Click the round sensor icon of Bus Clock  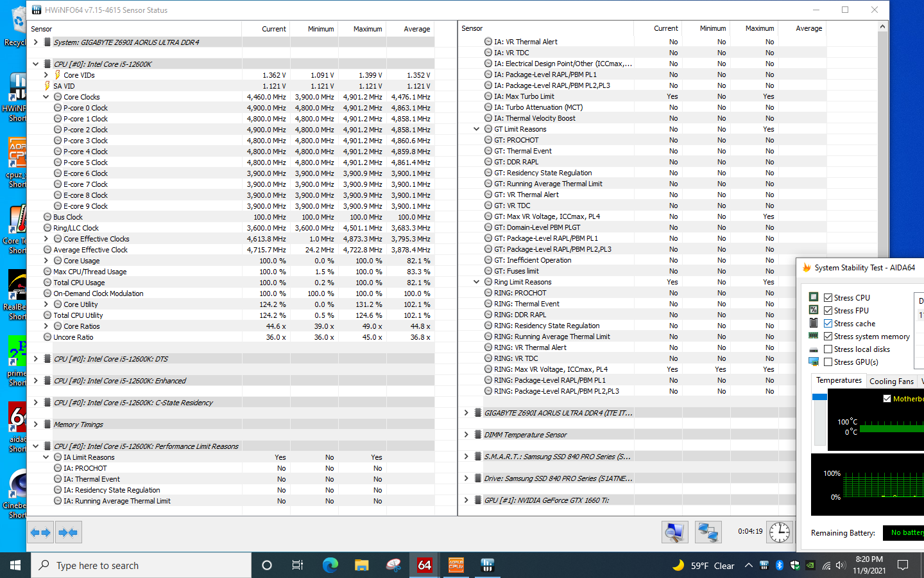pyautogui.click(x=47, y=217)
